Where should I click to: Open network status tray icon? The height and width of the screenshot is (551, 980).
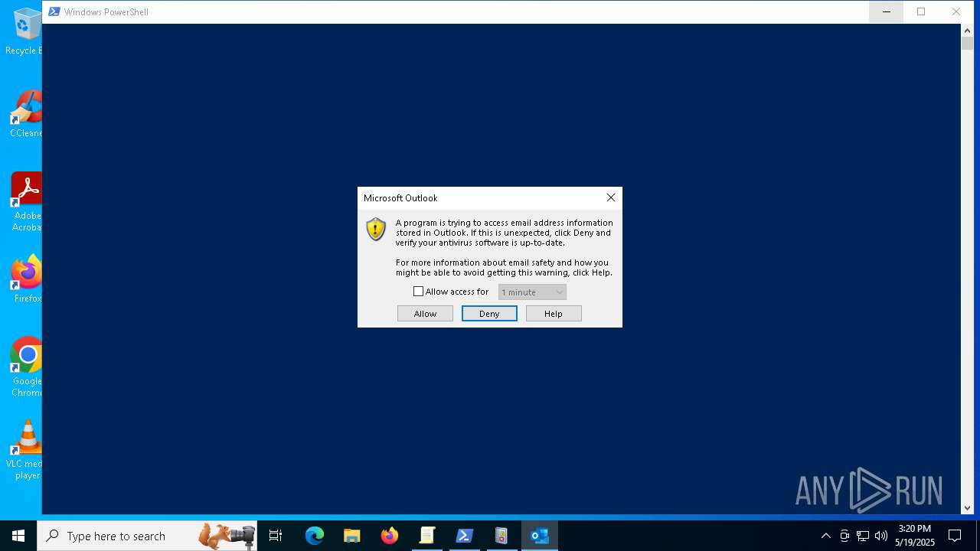pyautogui.click(x=863, y=536)
